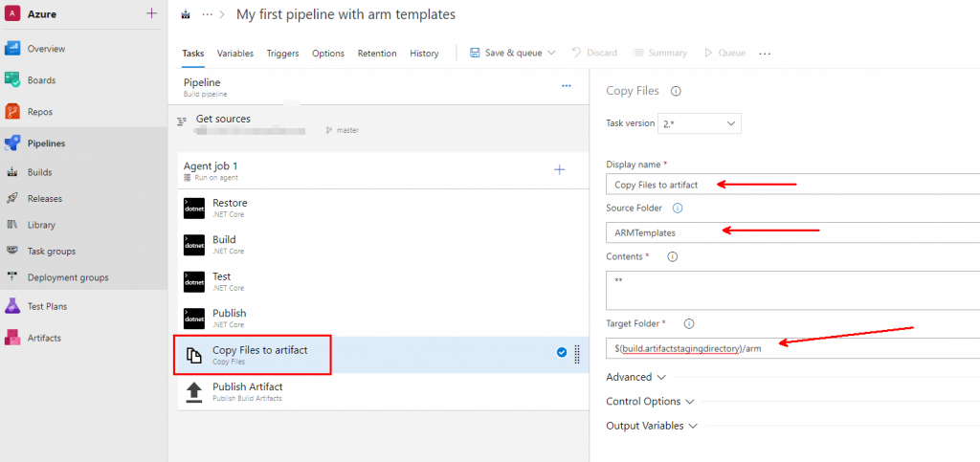Click the Builds icon in the sidebar
Screen dimensions: 980x462
[x=11, y=172]
